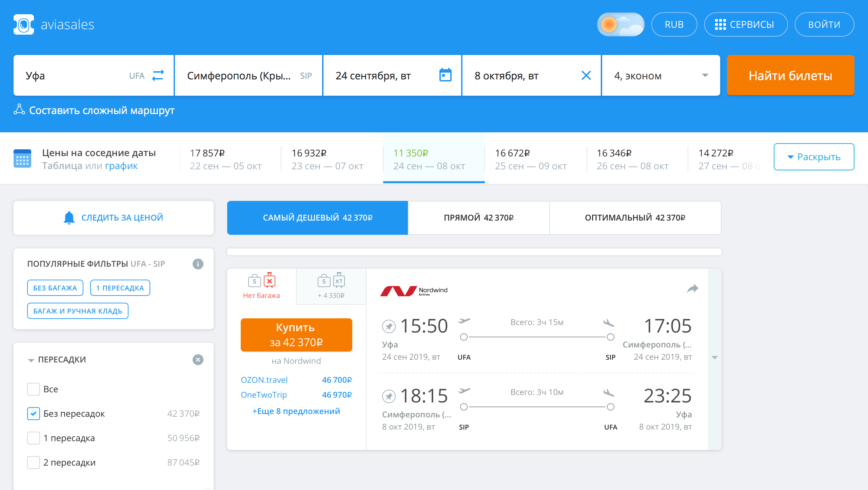Clear the 8 октября return date
Screen dimensions: 868x490
click(x=586, y=75)
